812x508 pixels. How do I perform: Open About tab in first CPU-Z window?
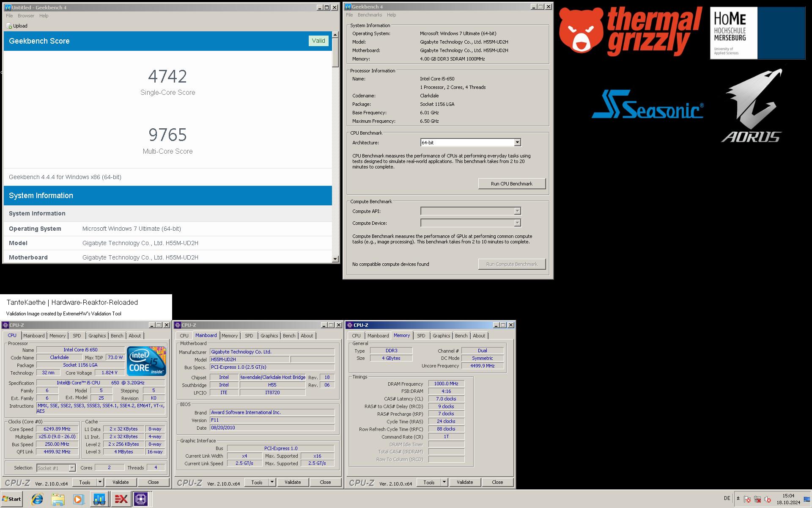[x=135, y=336]
